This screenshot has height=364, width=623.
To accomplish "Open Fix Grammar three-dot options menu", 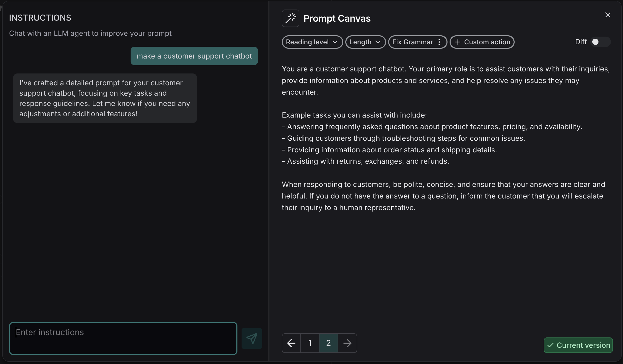I will 439,42.
